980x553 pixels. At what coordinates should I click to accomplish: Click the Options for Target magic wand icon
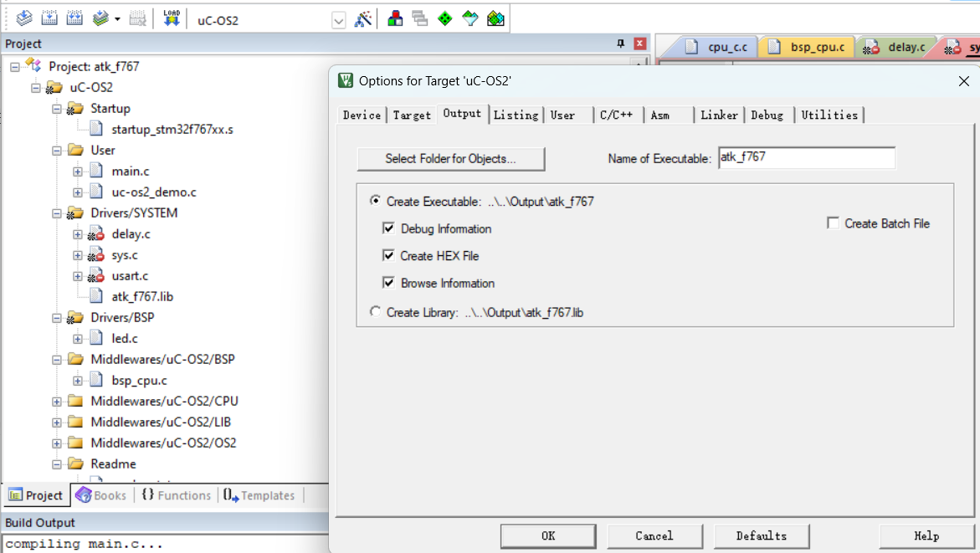363,19
